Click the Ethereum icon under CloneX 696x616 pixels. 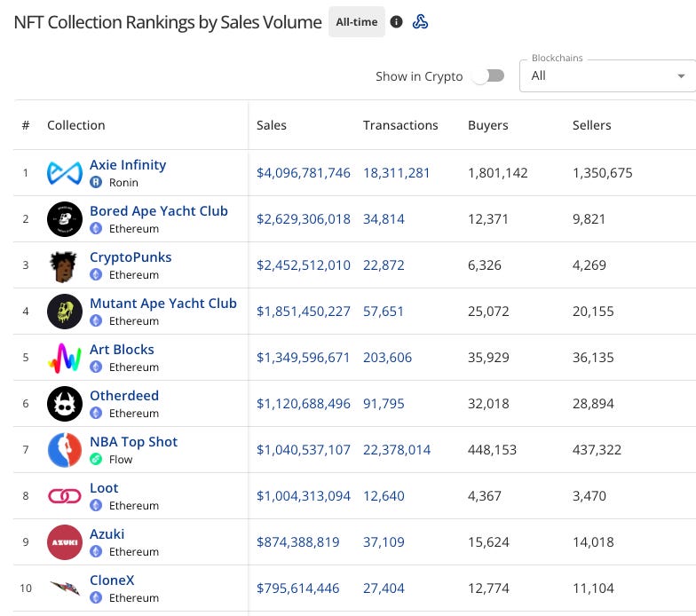(96, 598)
